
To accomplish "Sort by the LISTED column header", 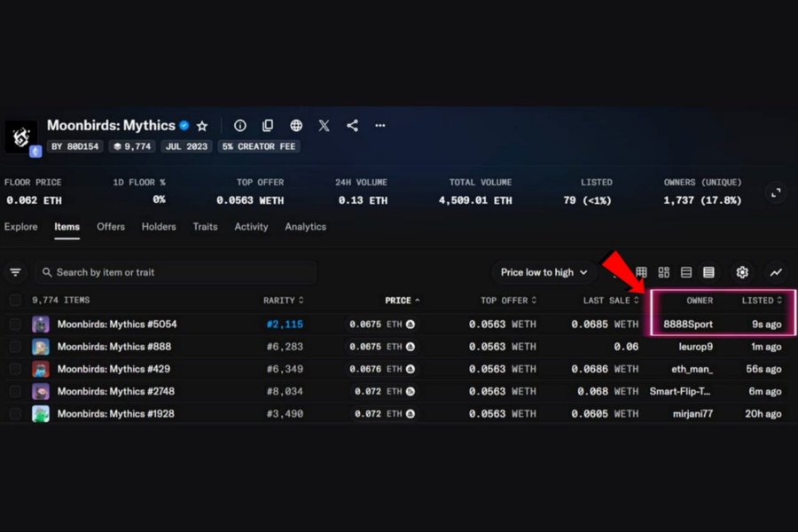I will click(x=762, y=301).
